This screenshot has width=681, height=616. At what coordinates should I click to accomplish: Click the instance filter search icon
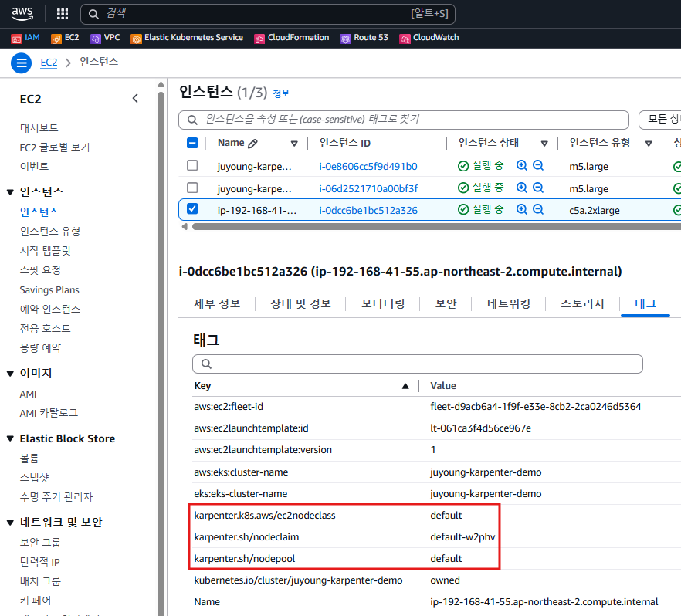pos(192,120)
